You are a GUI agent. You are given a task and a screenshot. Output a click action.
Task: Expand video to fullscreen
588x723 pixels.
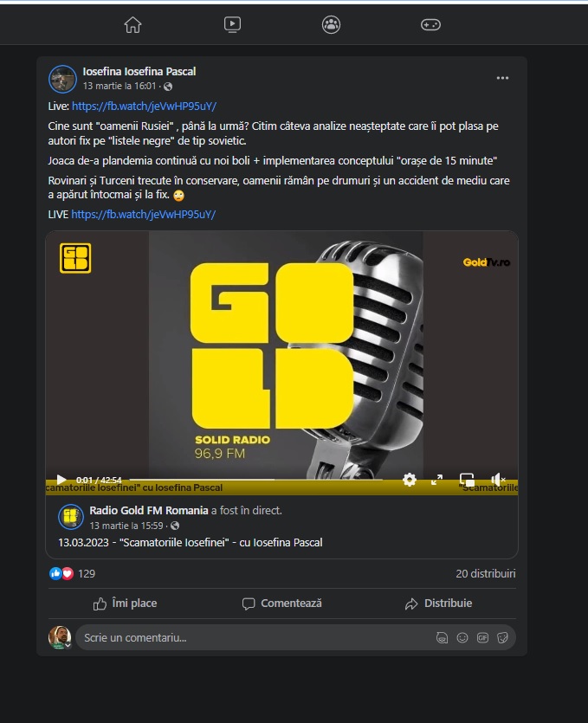click(x=436, y=480)
